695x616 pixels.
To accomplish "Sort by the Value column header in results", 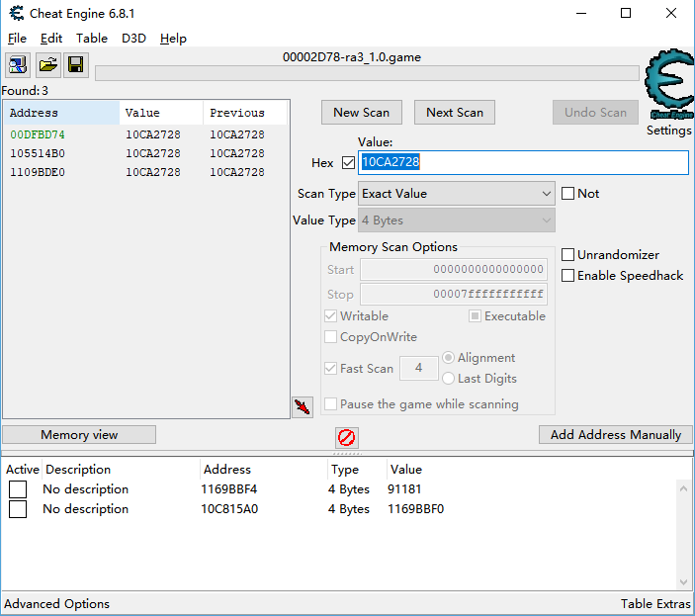I will pyautogui.click(x=161, y=113).
